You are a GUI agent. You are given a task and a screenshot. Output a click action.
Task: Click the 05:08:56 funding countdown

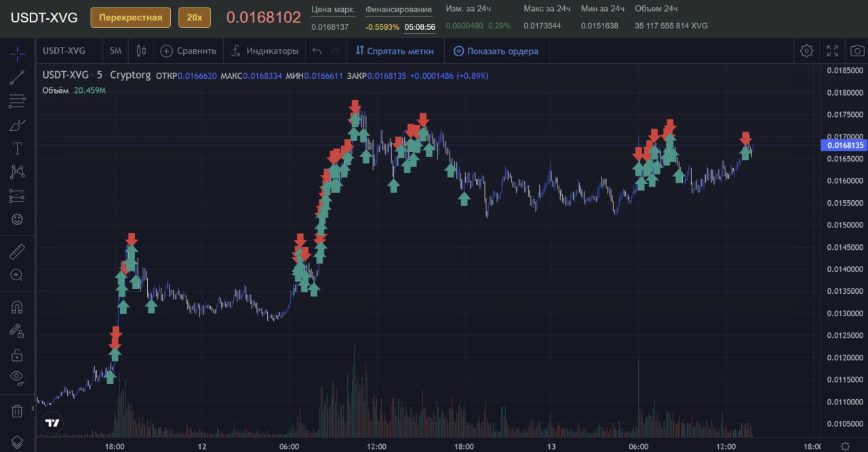(x=420, y=26)
